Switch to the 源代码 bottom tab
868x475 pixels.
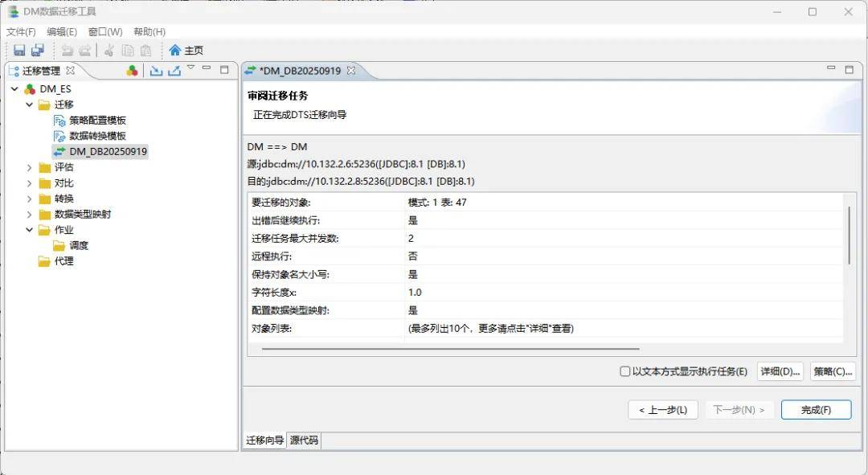pos(304,440)
